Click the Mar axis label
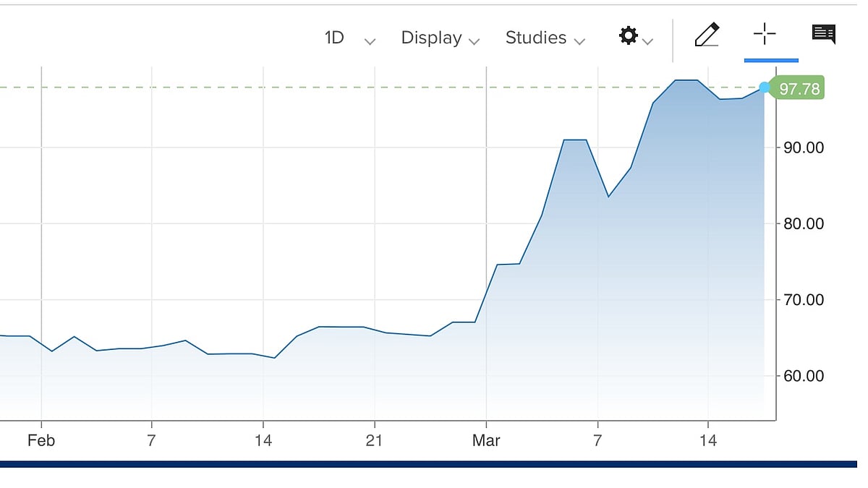This screenshot has width=868, height=488. [485, 440]
